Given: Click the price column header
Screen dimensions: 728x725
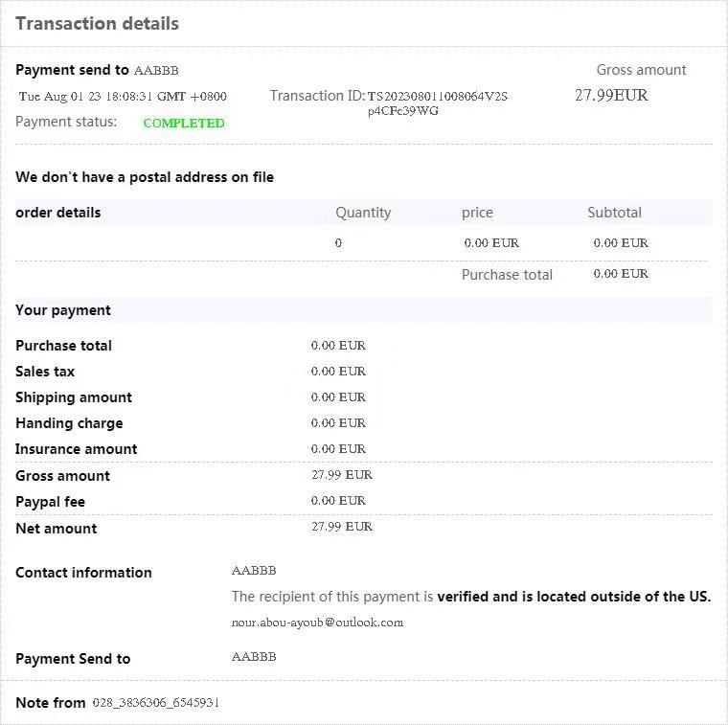Looking at the screenshot, I should tap(477, 213).
